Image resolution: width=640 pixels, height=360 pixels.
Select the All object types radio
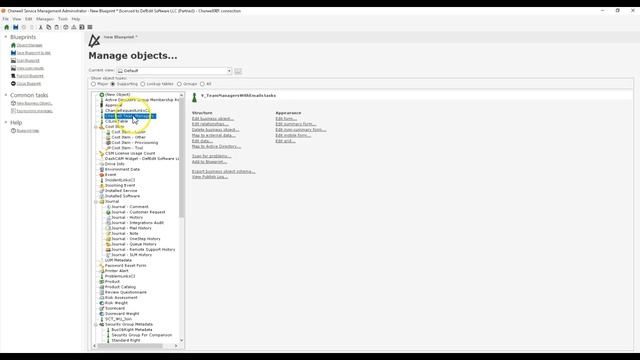click(202, 84)
